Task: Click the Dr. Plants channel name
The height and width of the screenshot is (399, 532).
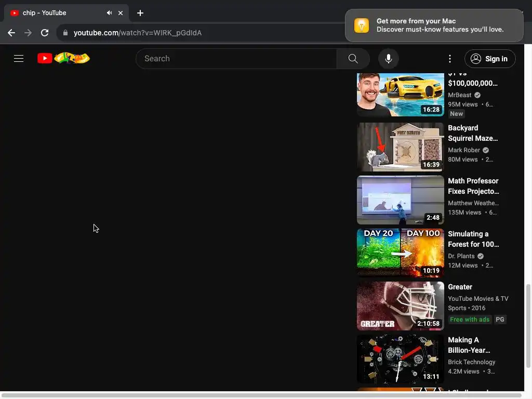Action: [461, 256]
